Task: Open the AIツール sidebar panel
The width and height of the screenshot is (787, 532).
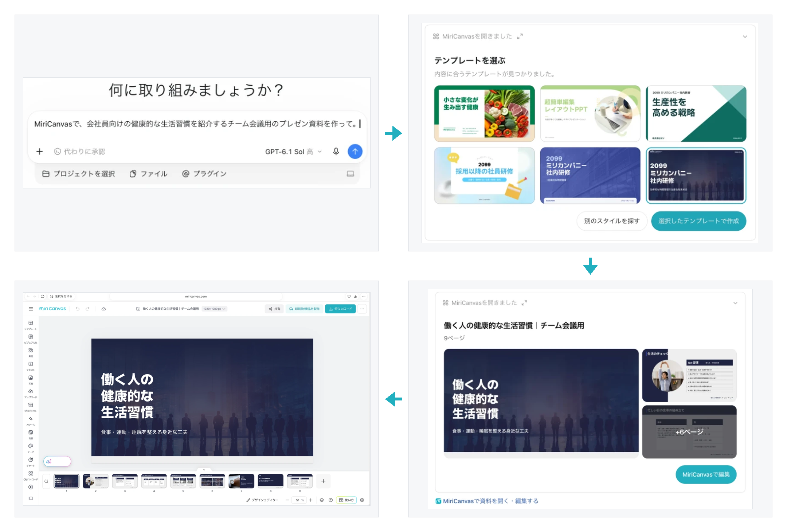Action: coord(31,421)
